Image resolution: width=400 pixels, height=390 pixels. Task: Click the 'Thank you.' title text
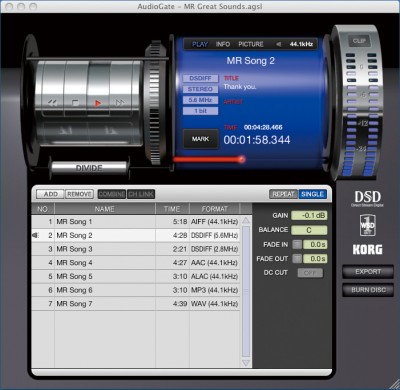point(240,87)
